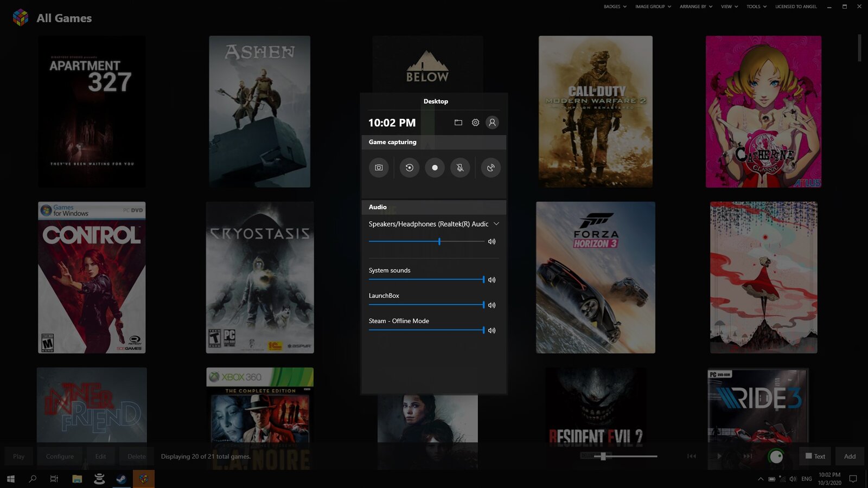Viewport: 868px width, 488px height.
Task: Expand the Speakers/Headphones audio device dropdown
Action: point(496,224)
